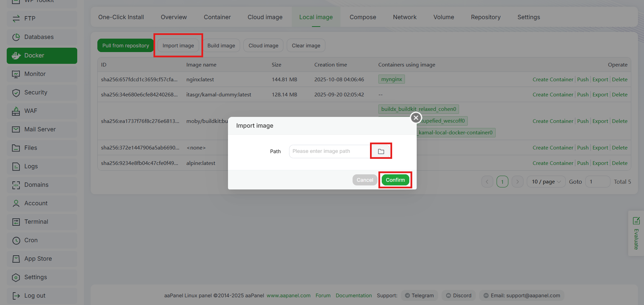Open www.aapanel.com footer link
The width and height of the screenshot is (644, 305).
288,296
